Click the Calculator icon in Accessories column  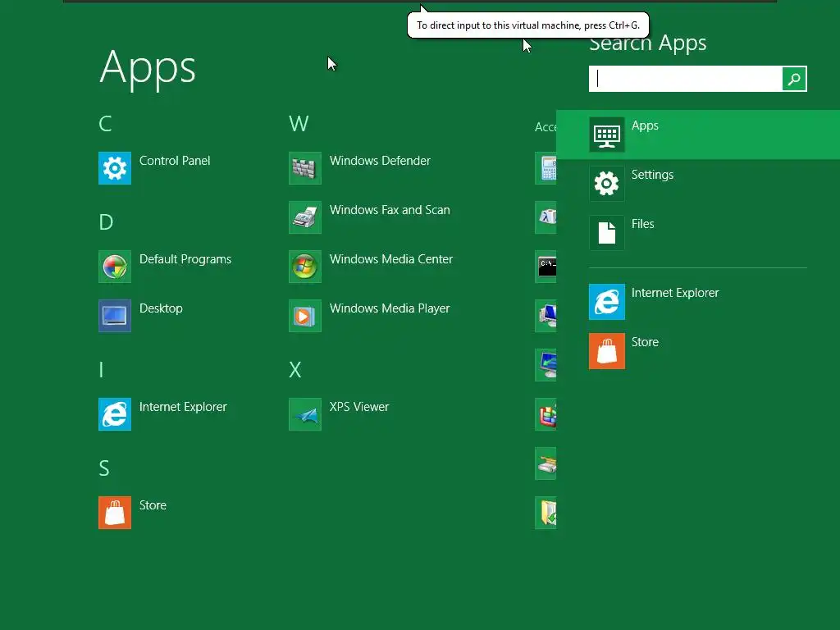[x=546, y=168]
